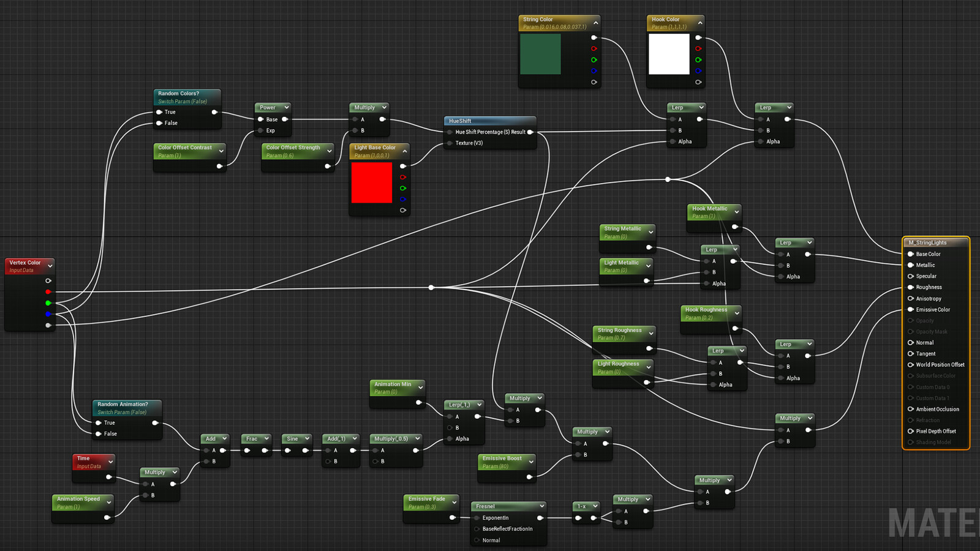This screenshot has width=980, height=551.
Task: Click the dark green String Color swatch
Action: [x=540, y=54]
